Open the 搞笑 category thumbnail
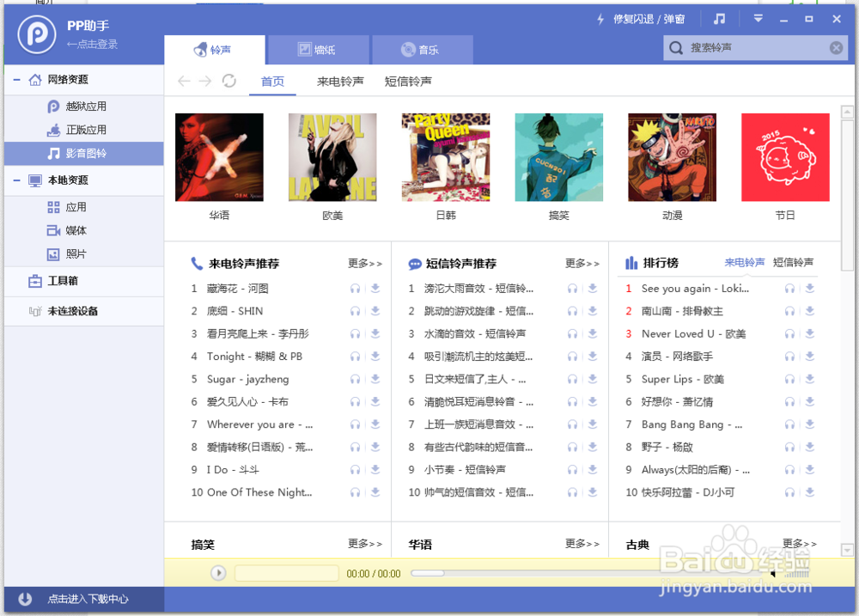This screenshot has height=616, width=859. 559,157
